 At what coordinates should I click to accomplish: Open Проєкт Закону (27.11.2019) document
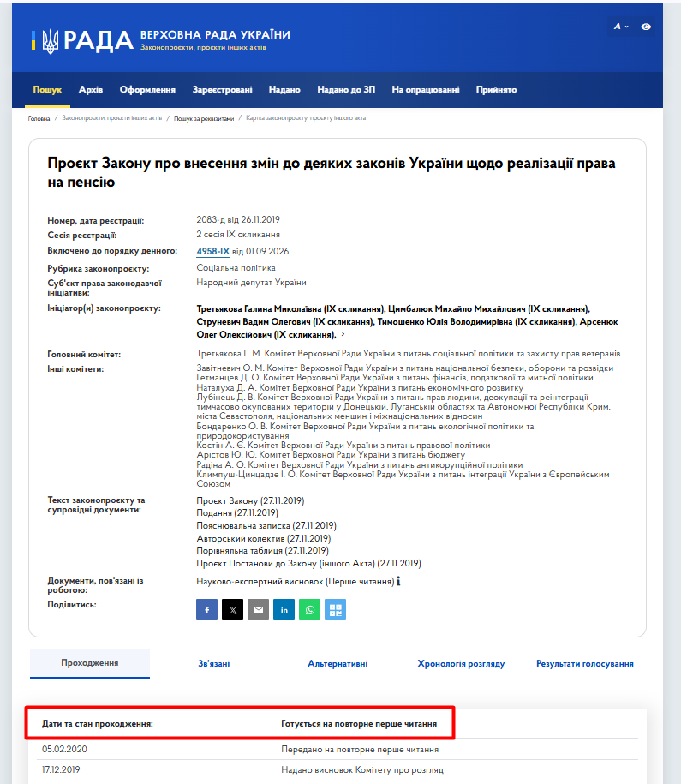point(250,500)
